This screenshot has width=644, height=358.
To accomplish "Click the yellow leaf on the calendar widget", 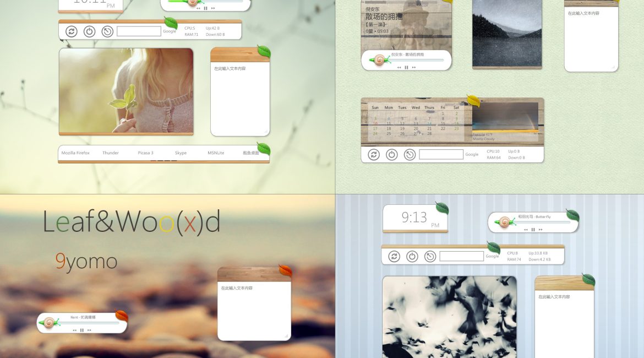I will pos(473,100).
